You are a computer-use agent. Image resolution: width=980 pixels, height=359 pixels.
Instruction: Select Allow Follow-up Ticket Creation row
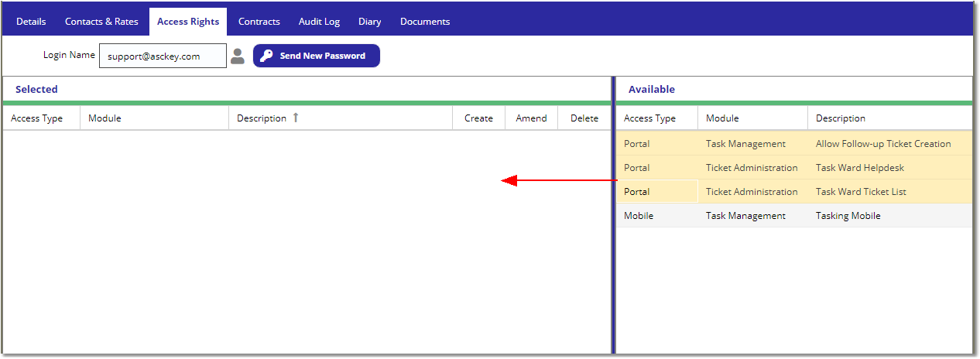tap(794, 144)
